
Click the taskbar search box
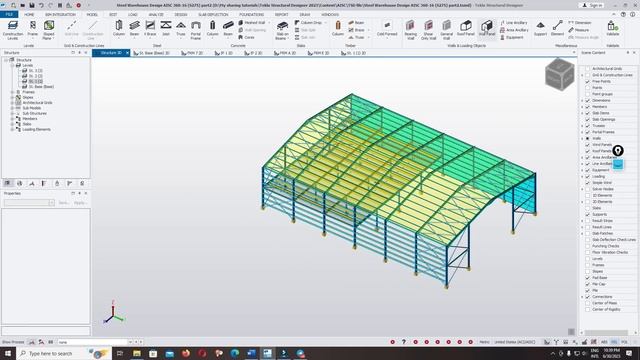pos(63,353)
